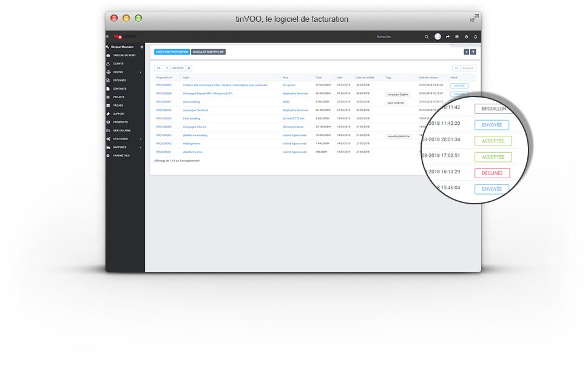Open client link MA NAVETTE.MA
This screenshot has width=588, height=365.
tap(294, 118)
